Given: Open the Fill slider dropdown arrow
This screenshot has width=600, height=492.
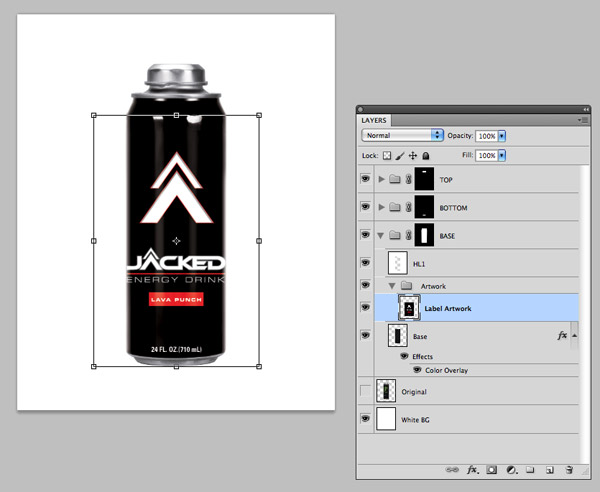Looking at the screenshot, I should (502, 155).
